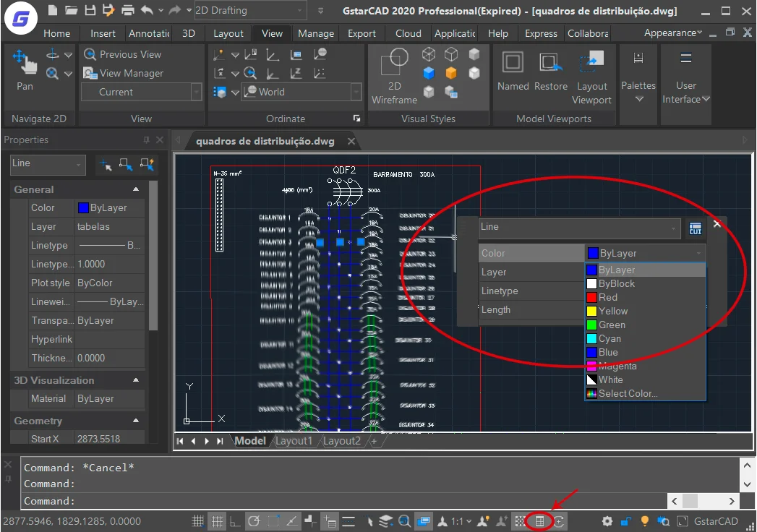
Task: Click the Restore viewport icon
Action: pyautogui.click(x=550, y=71)
